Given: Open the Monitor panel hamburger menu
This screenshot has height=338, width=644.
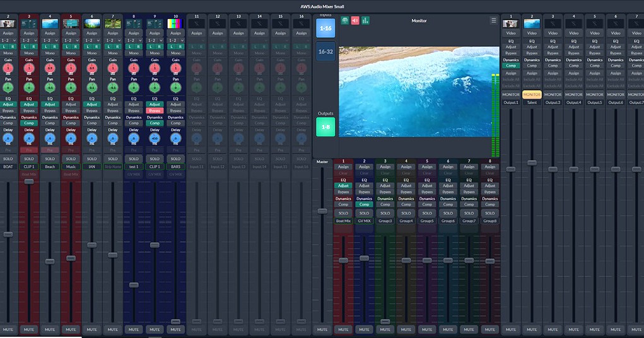Looking at the screenshot, I should (x=494, y=21).
